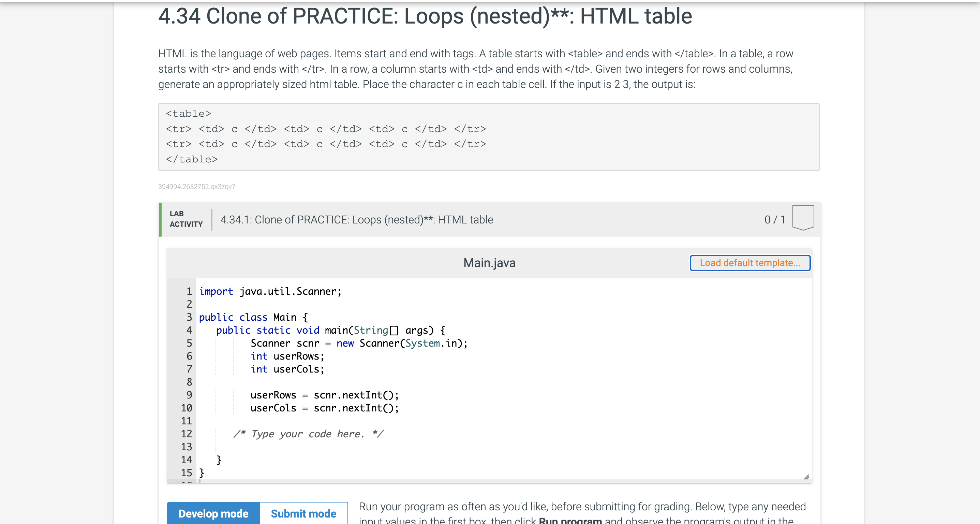This screenshot has height=524, width=980.
Task: Click the completion badge icon next to 0 / 1
Action: pos(803,218)
